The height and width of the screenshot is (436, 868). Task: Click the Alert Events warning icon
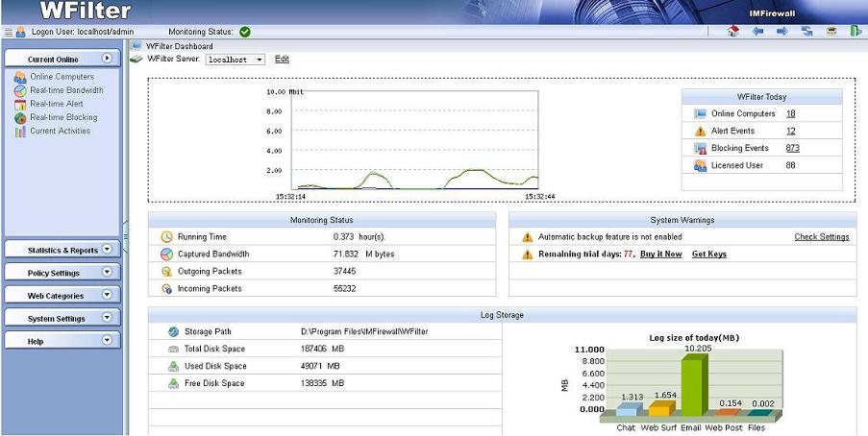pos(701,132)
